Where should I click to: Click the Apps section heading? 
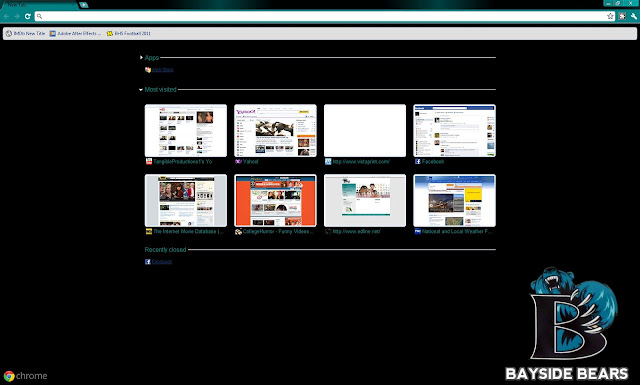[x=151, y=58]
